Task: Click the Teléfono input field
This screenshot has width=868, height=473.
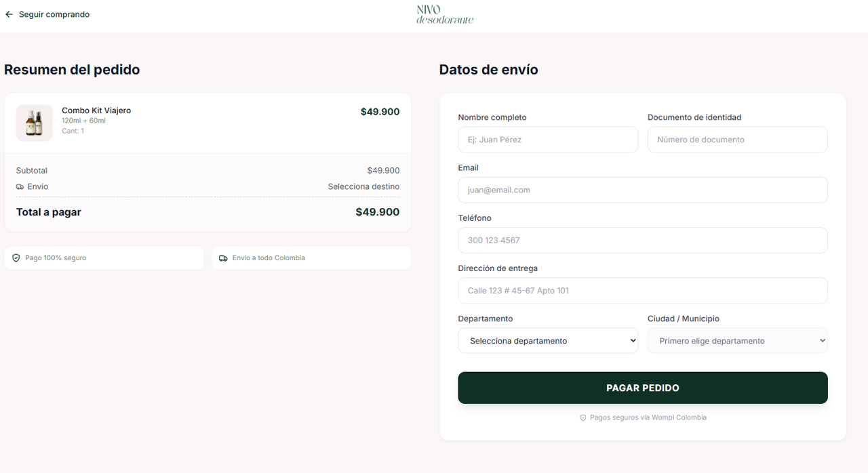Action: pyautogui.click(x=643, y=240)
